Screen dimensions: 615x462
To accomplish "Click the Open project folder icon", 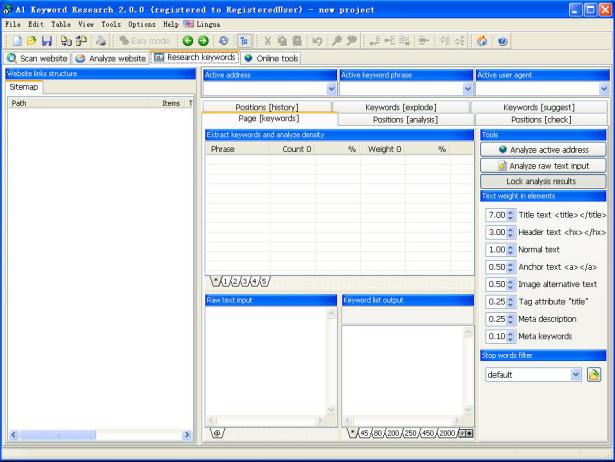I will 31,41.
